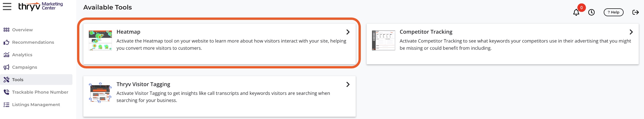This screenshot has height=119, width=644.
Task: Click the Competitor Tracking thumbnail image
Action: [x=384, y=40]
